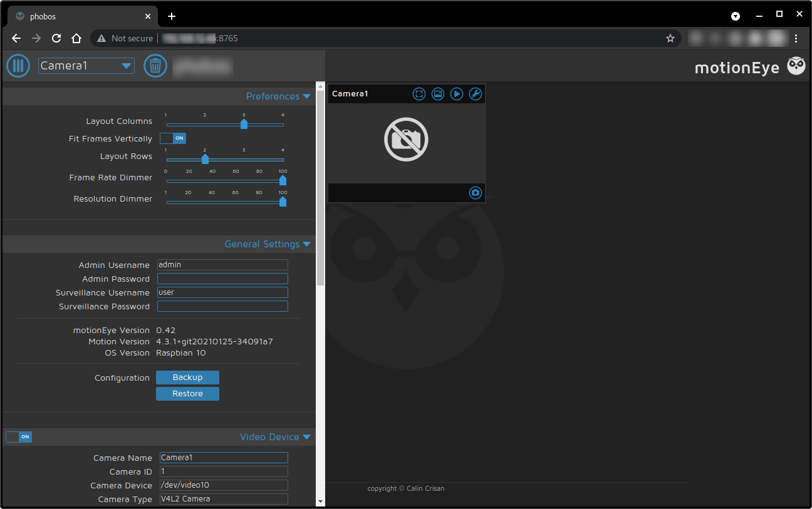Remove Camera1 using the trash icon
Viewport: 812px width, 509px height.
pyautogui.click(x=155, y=65)
